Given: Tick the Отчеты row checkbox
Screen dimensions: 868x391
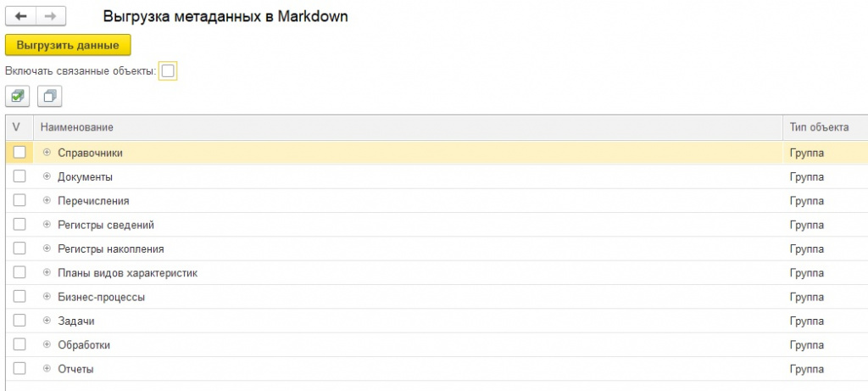Looking at the screenshot, I should (x=19, y=369).
